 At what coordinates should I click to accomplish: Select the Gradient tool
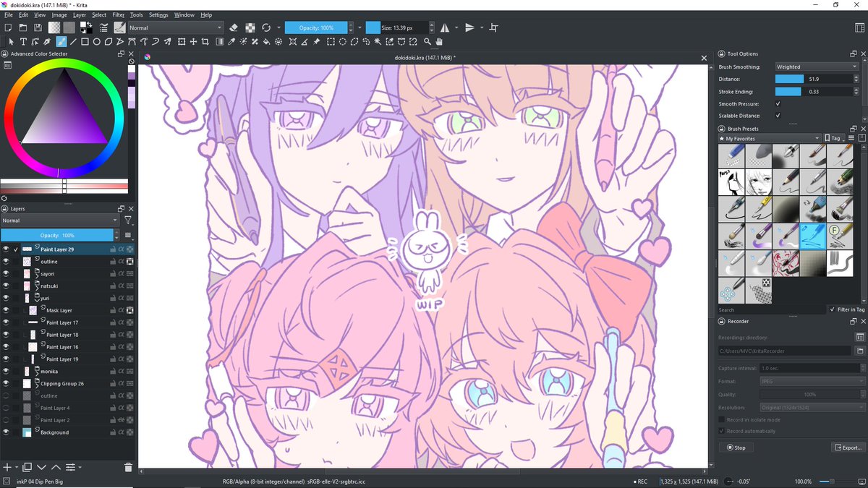click(219, 41)
